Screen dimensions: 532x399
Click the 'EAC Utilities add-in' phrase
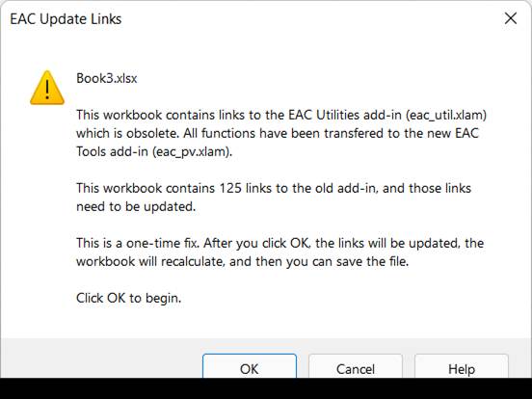tap(345, 115)
